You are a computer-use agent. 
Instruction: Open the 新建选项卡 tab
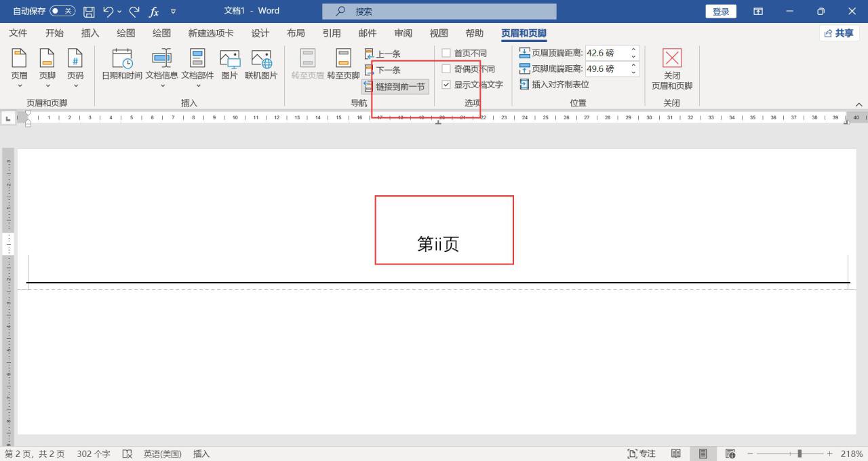(x=211, y=33)
